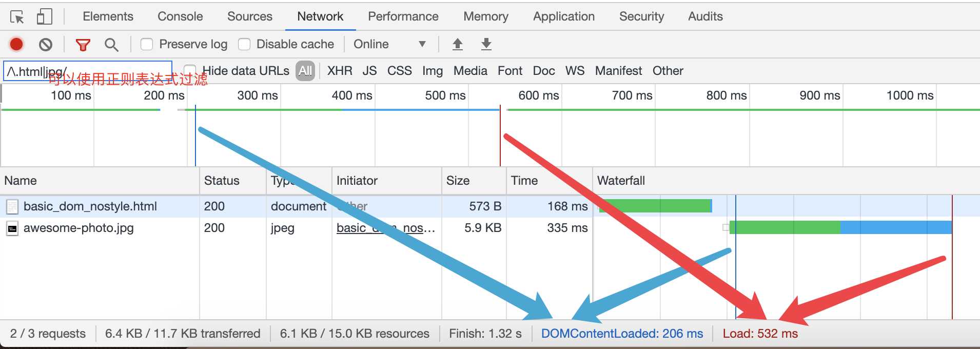Click the import HAR upload arrow

(458, 45)
